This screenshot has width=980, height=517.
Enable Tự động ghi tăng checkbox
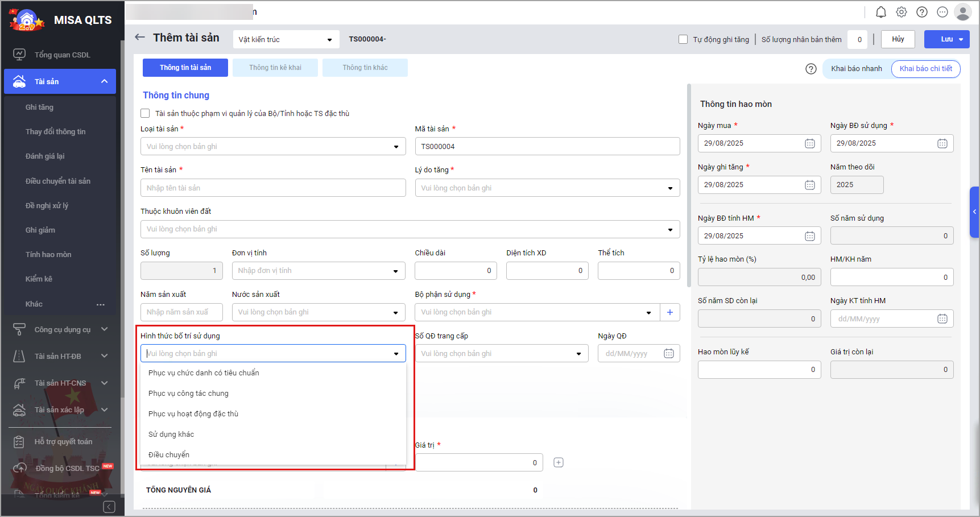pyautogui.click(x=683, y=39)
